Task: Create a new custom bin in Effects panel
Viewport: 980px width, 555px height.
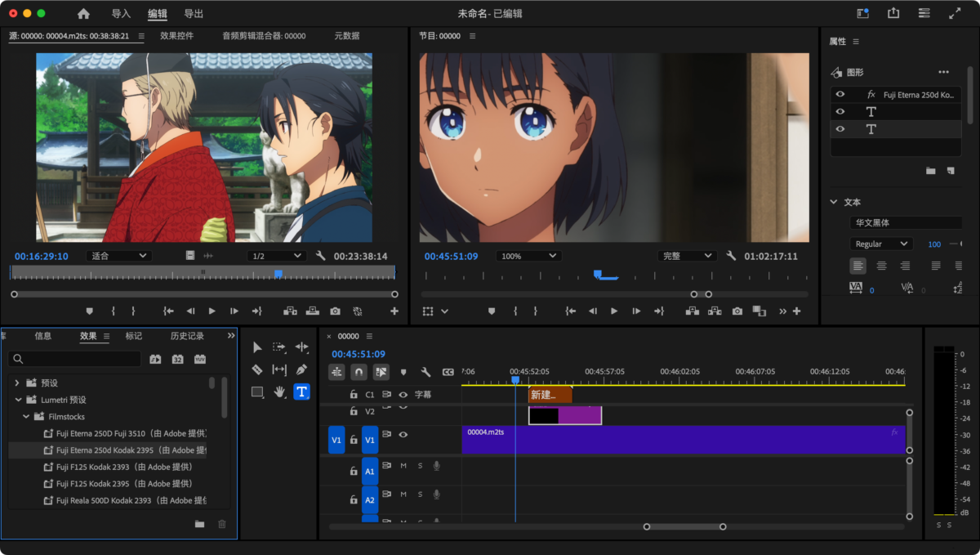Action: pyautogui.click(x=199, y=524)
